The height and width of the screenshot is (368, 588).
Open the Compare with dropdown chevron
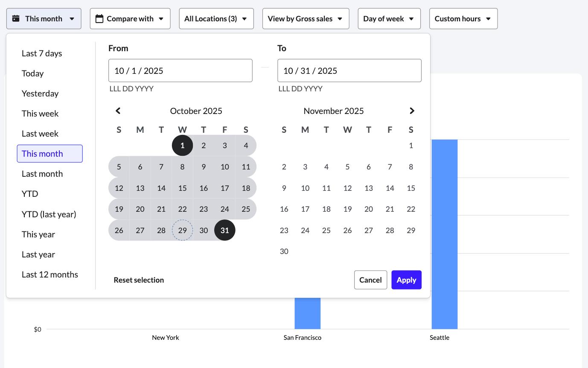click(x=161, y=18)
